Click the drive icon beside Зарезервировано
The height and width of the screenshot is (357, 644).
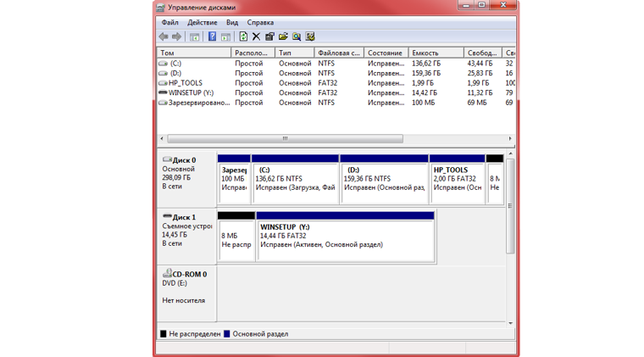coord(163,103)
